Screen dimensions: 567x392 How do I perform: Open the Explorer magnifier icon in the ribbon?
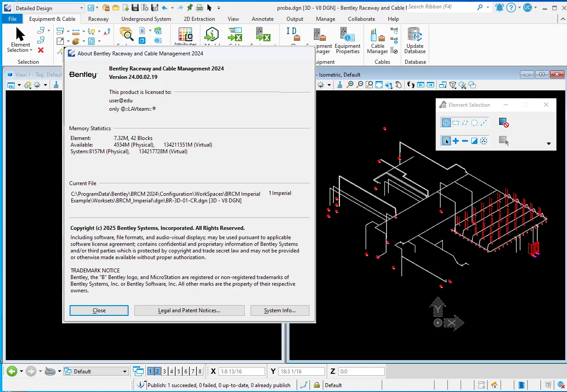pos(126,34)
